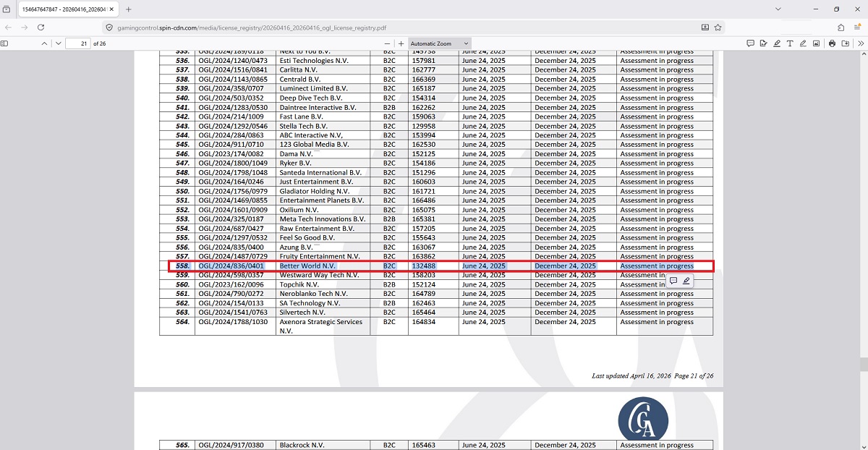Screen dimensions: 868x450
Task: Expand the PDF tools overflow menu
Action: (860, 43)
